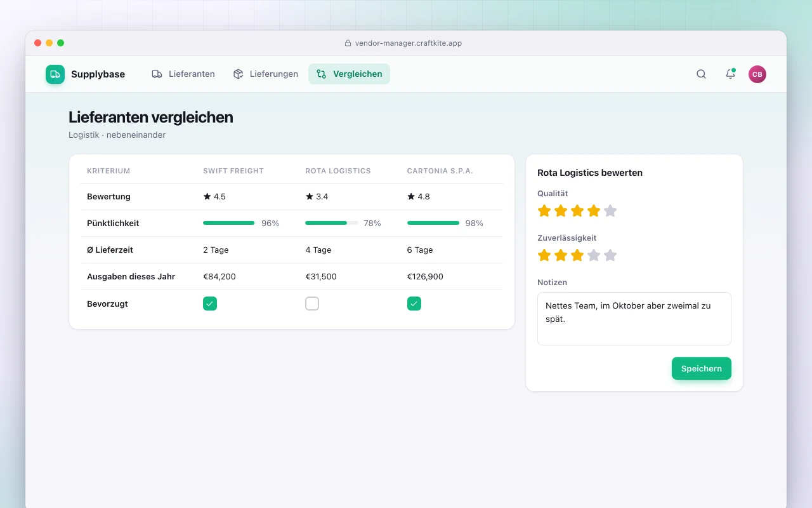This screenshot has height=508, width=812.
Task: Click the KRITERIUM column header
Action: (x=108, y=171)
